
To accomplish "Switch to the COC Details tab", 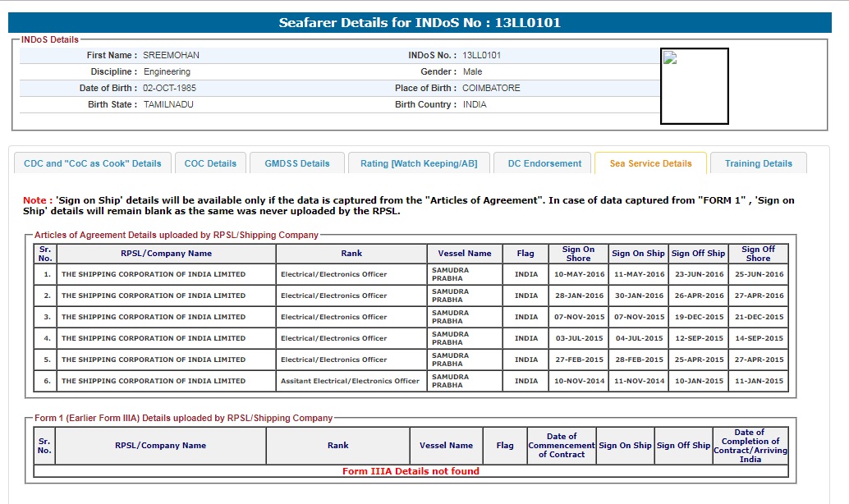I will tap(210, 163).
